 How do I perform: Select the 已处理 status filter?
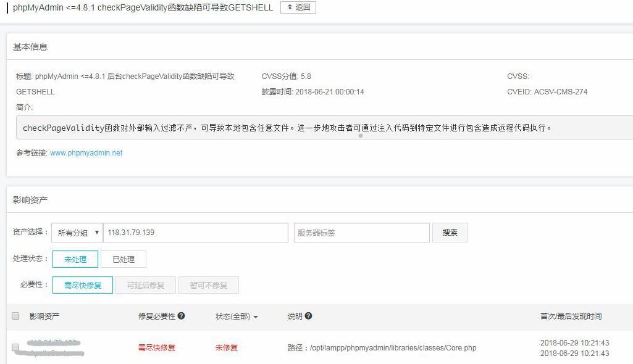coord(124,259)
